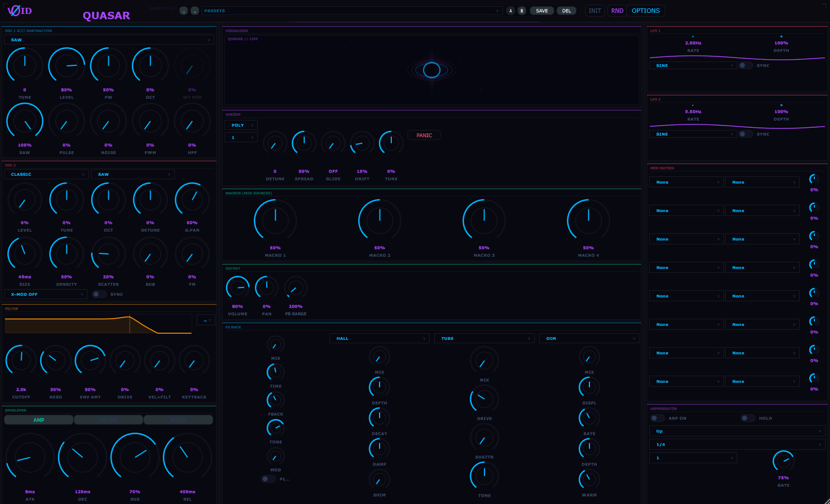This screenshot has height=504, width=830.
Task: Select preset slot A
Action: click(x=510, y=11)
